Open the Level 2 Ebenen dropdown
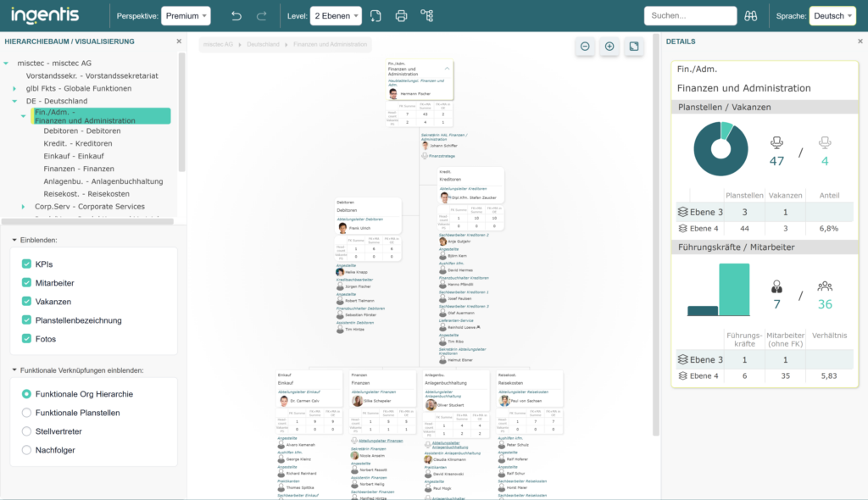 336,16
